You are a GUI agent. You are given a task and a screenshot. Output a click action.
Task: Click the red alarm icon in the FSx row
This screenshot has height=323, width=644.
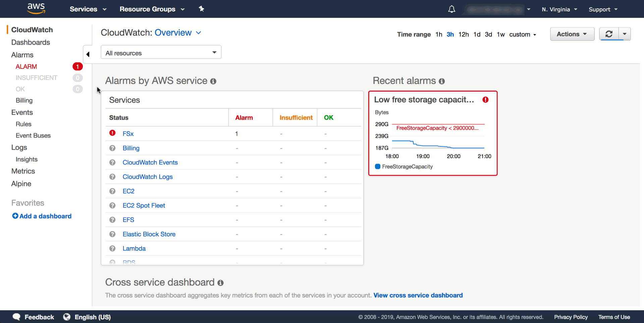pos(112,133)
